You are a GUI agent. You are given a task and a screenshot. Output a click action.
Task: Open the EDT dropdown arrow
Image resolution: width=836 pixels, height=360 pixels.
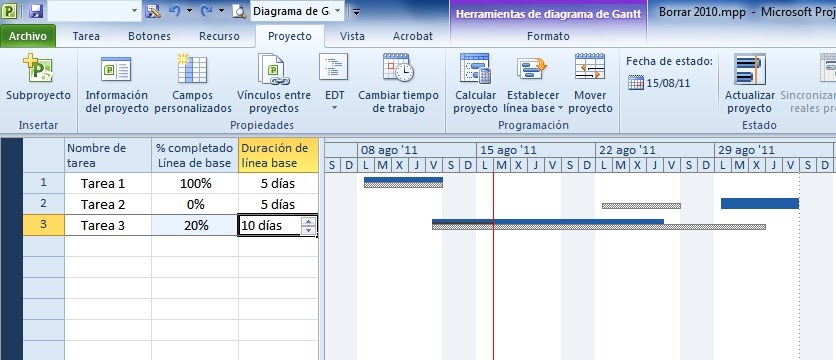(335, 108)
